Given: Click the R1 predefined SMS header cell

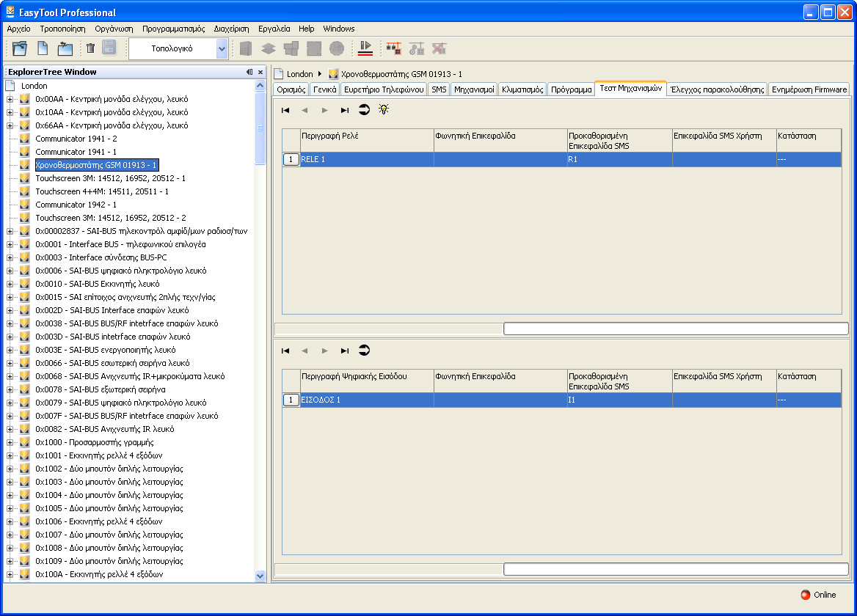Looking at the screenshot, I should pos(619,159).
